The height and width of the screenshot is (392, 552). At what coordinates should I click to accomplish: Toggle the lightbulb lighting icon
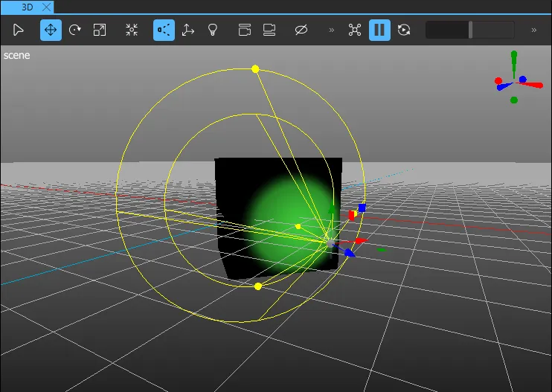(x=213, y=30)
